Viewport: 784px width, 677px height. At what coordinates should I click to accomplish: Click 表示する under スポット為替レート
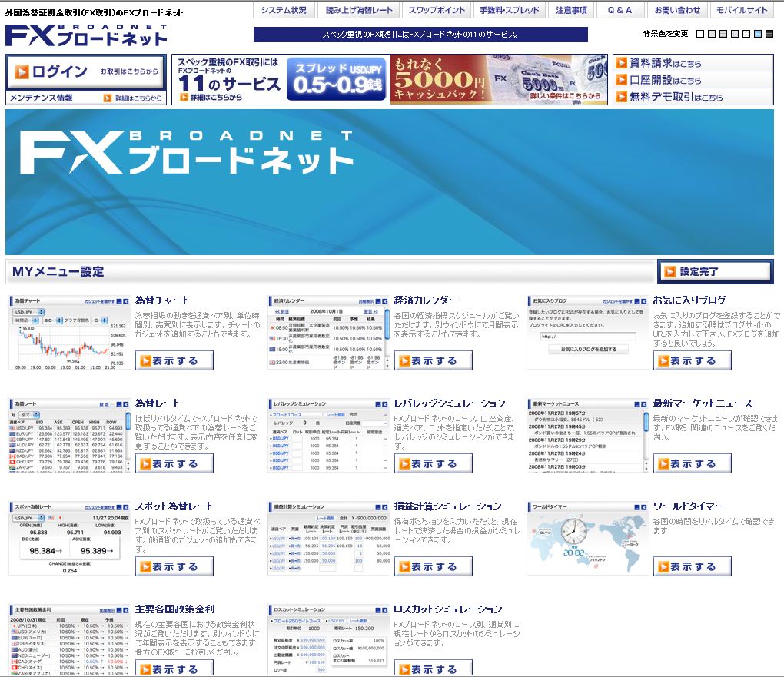[174, 566]
